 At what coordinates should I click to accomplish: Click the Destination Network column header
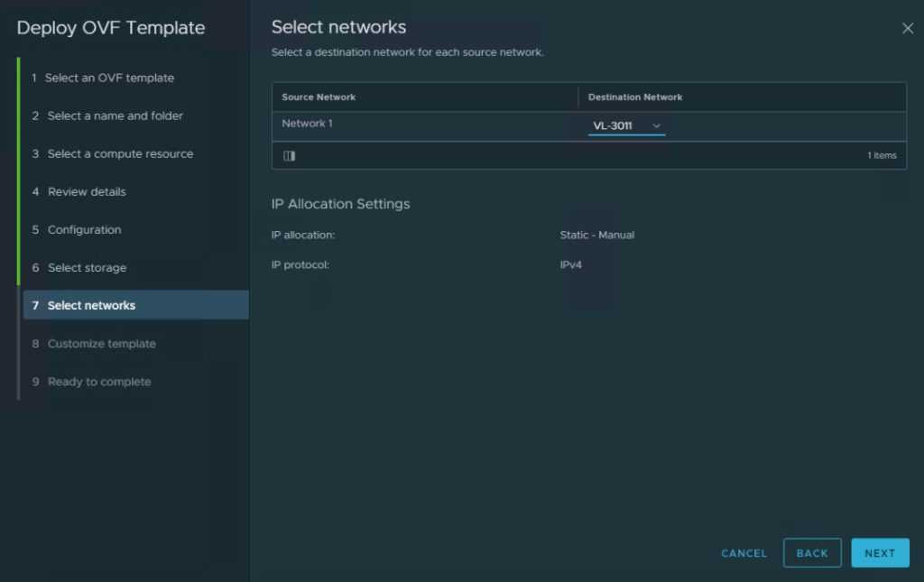click(635, 97)
